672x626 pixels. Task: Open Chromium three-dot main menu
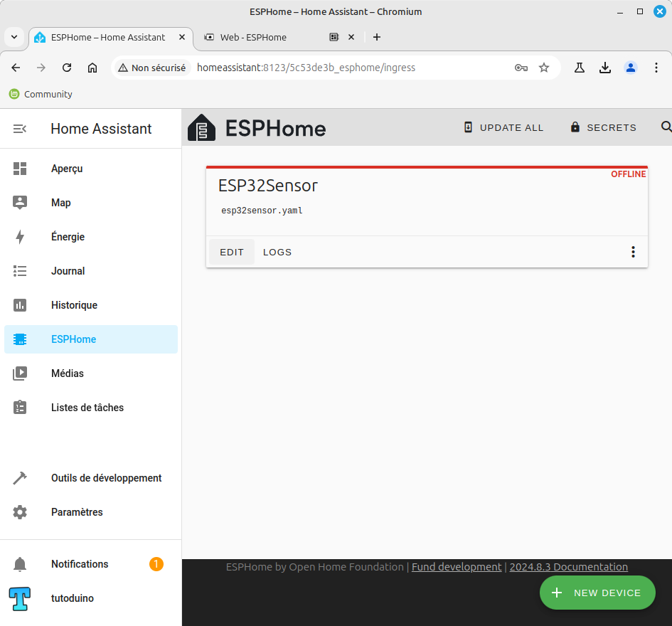[656, 68]
